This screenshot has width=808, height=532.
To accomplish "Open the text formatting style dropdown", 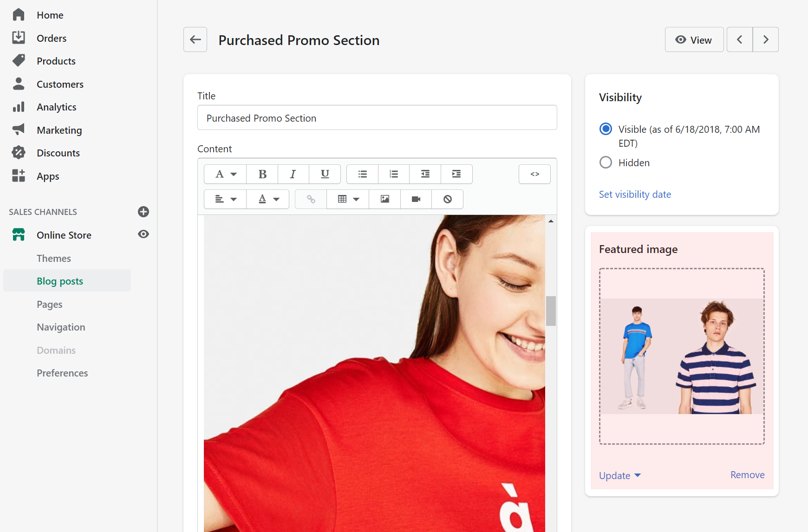I will click(226, 174).
